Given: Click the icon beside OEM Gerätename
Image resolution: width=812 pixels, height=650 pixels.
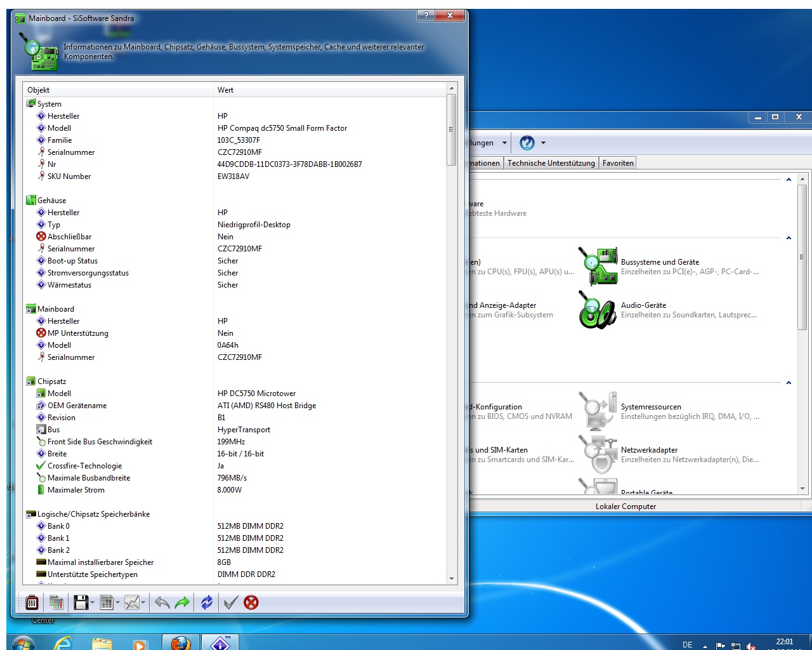Looking at the screenshot, I should pyautogui.click(x=41, y=405).
